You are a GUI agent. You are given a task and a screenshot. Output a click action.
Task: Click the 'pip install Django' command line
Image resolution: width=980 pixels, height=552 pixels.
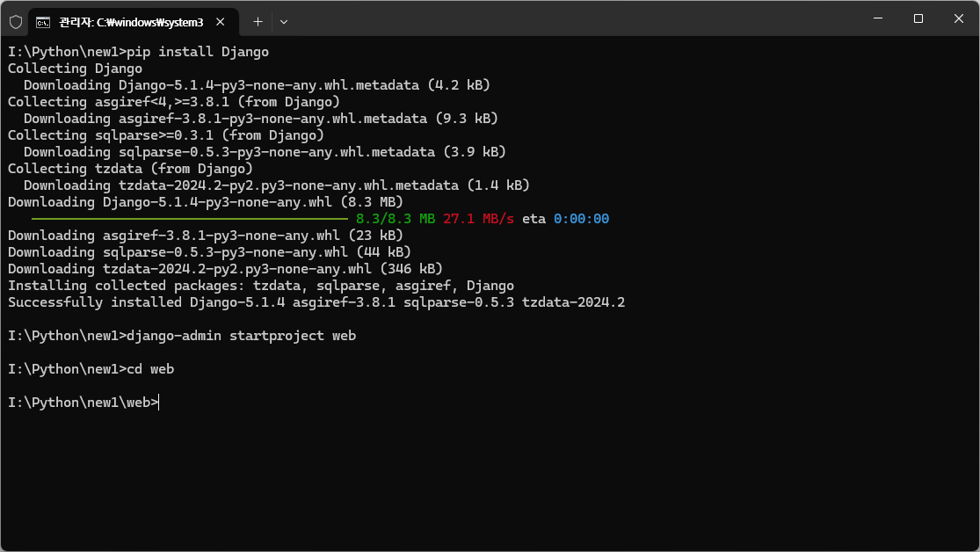pyautogui.click(x=138, y=52)
